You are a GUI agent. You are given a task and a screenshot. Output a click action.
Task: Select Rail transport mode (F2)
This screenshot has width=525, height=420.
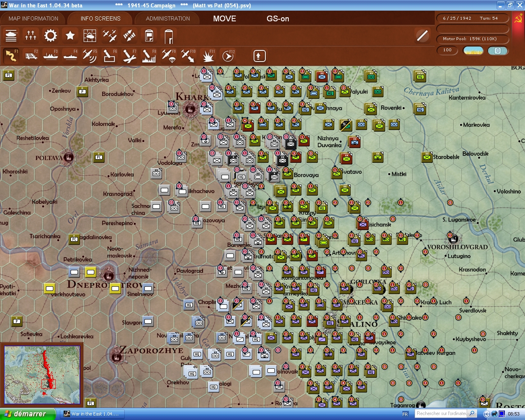click(31, 56)
